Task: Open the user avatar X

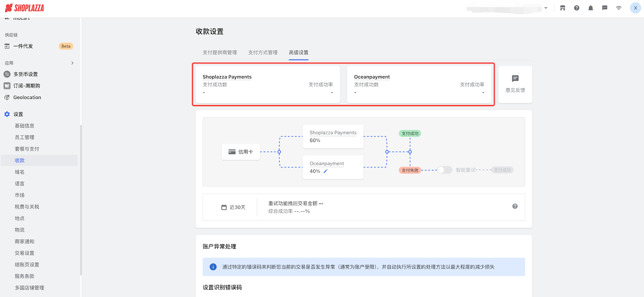Action: pyautogui.click(x=636, y=8)
